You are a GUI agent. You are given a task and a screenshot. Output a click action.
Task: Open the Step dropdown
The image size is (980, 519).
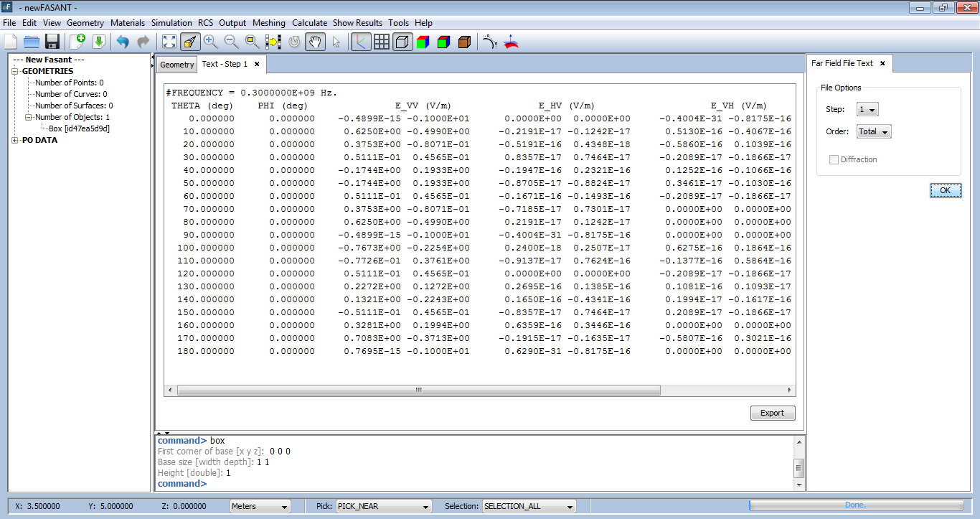(x=868, y=110)
